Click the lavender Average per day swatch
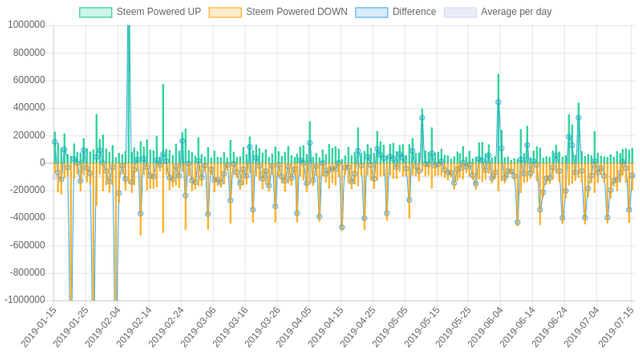This screenshot has height=361, width=640. coord(460,12)
